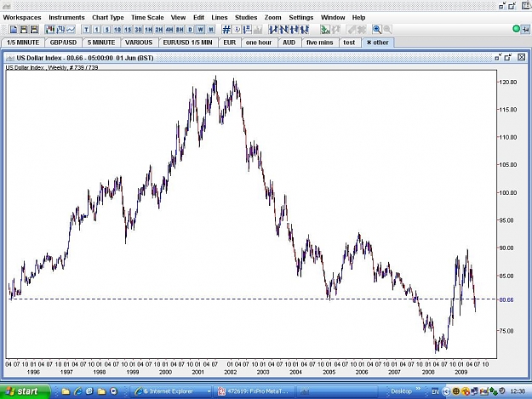Click the fourth blue line-drawing tool icon

pyautogui.click(x=305, y=30)
